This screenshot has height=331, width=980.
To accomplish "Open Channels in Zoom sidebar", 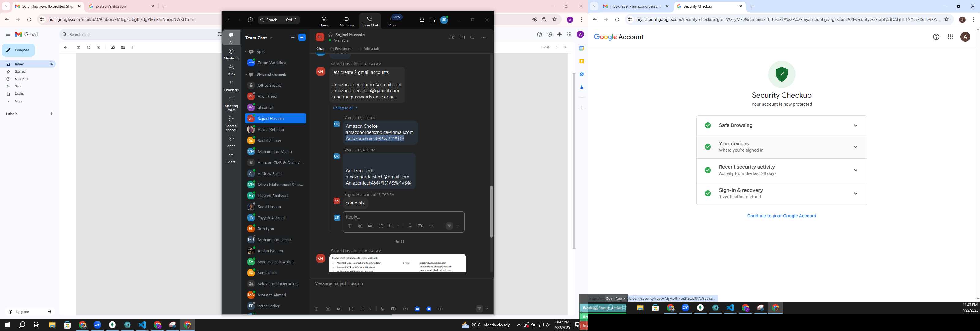I will [x=231, y=86].
